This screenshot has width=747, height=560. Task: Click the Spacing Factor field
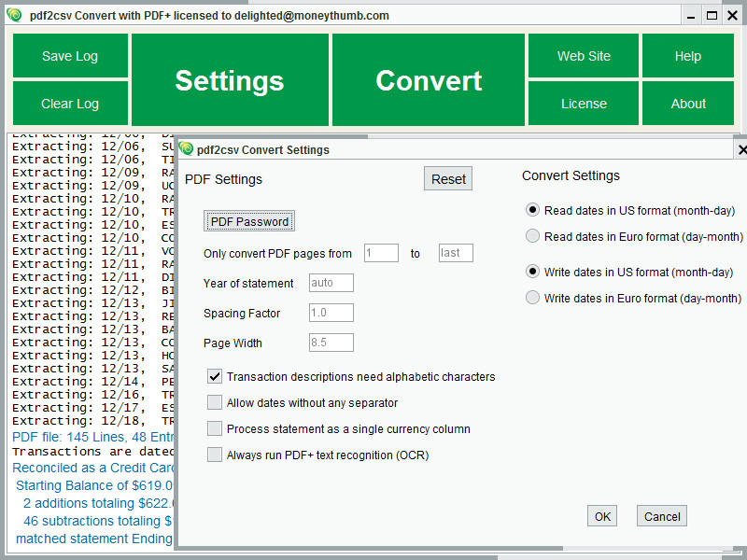(x=331, y=313)
